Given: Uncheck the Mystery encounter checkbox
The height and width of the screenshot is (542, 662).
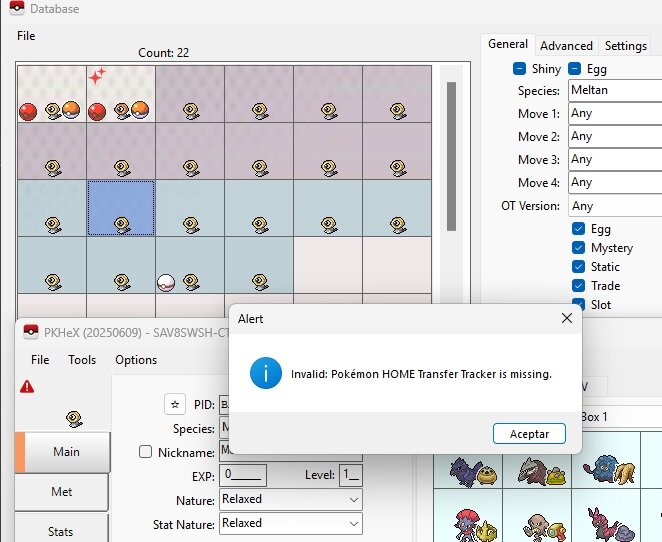Looking at the screenshot, I should pos(579,248).
